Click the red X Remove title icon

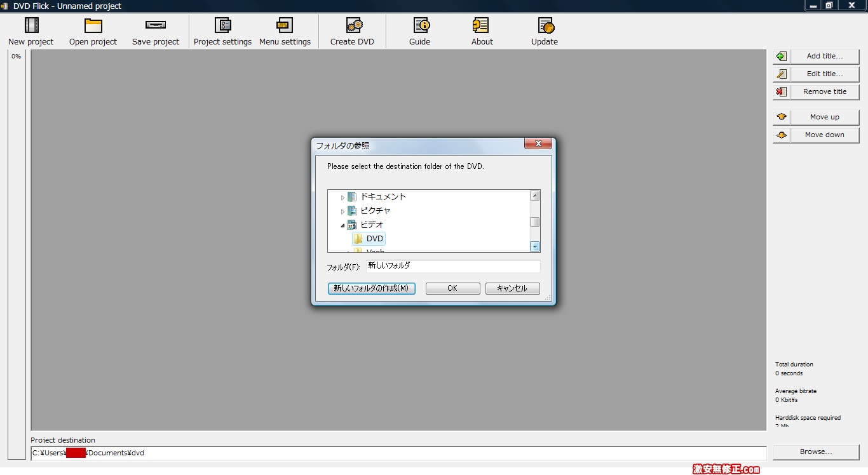[782, 92]
